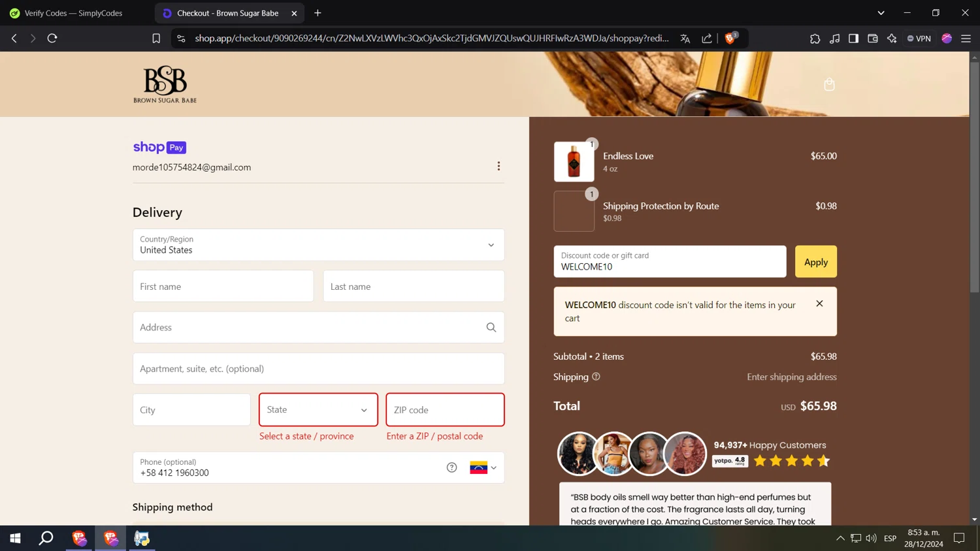Show hidden system tray icons
The height and width of the screenshot is (551, 980).
[x=840, y=538]
